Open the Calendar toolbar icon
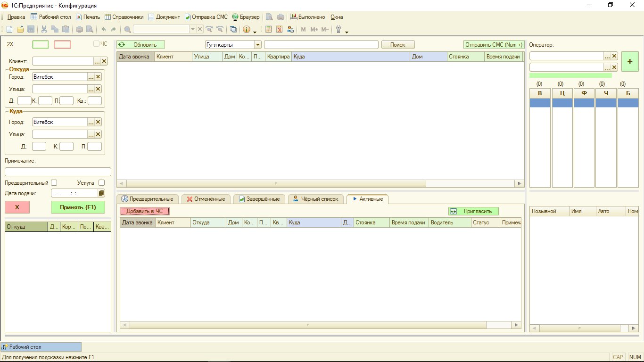 tap(280, 29)
